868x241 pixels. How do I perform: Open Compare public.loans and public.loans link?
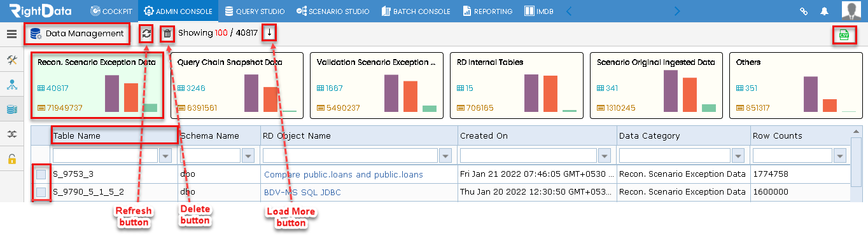click(344, 174)
